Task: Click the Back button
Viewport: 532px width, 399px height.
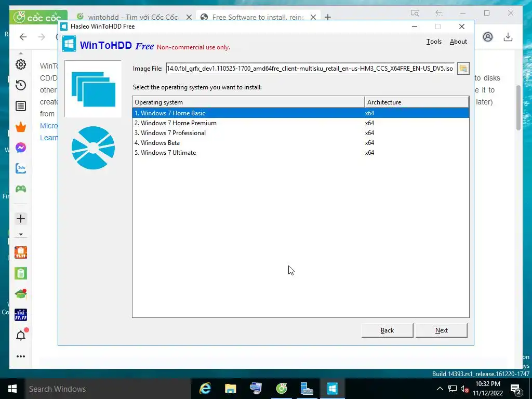Action: tap(387, 330)
